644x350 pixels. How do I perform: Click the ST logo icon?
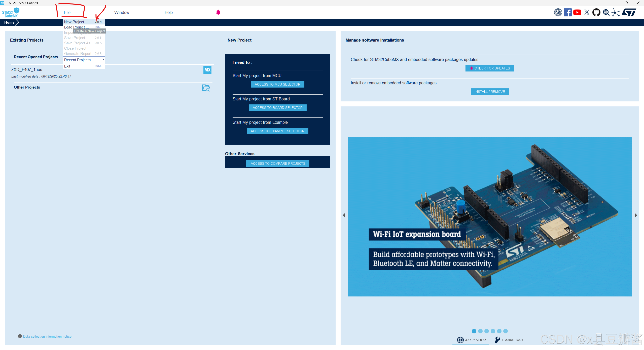pyautogui.click(x=629, y=12)
